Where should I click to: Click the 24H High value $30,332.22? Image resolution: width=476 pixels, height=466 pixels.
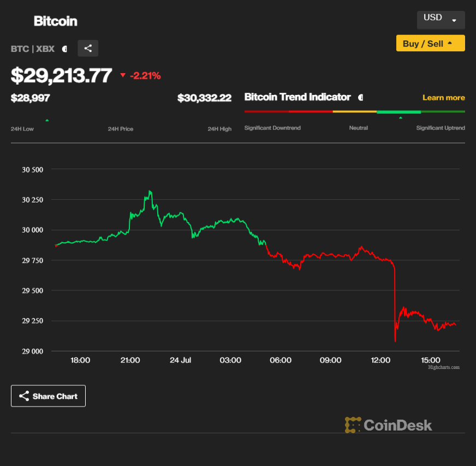click(204, 98)
